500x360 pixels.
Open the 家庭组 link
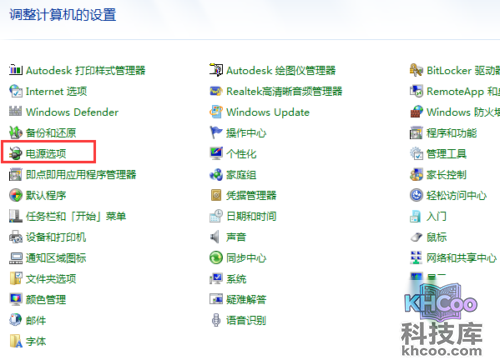pyautogui.click(x=241, y=175)
